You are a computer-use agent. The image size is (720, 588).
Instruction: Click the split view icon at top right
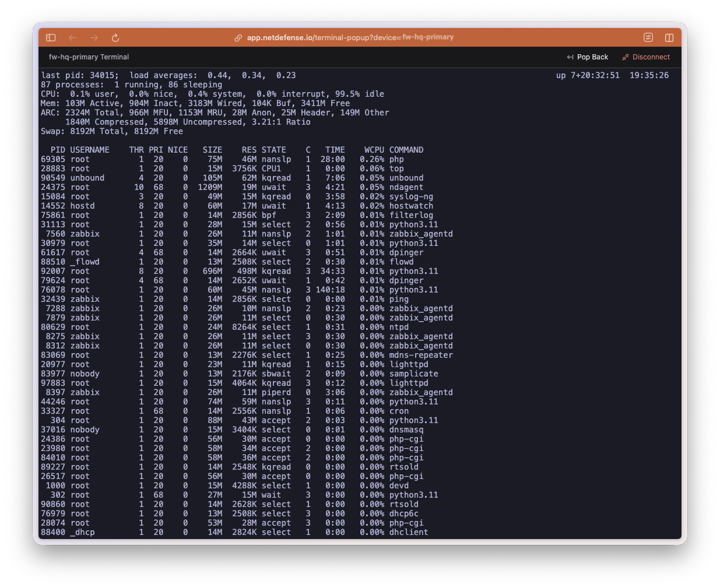[669, 38]
